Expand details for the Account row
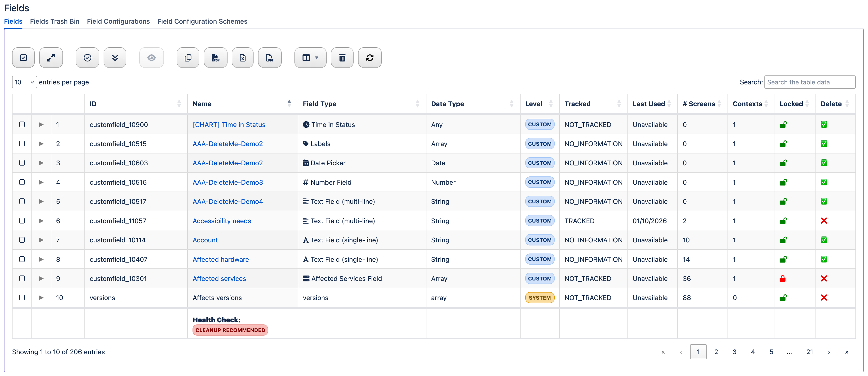Screen dimensions: 868x376 tap(41, 240)
